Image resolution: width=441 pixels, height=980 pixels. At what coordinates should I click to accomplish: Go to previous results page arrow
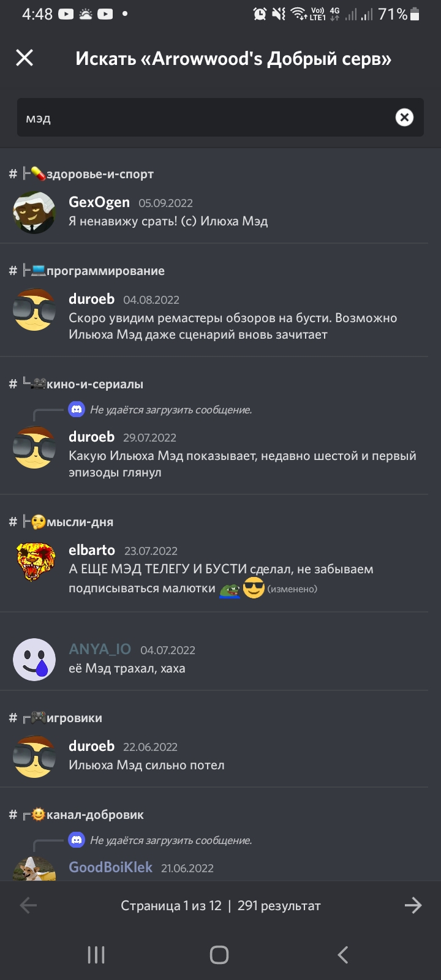28,905
